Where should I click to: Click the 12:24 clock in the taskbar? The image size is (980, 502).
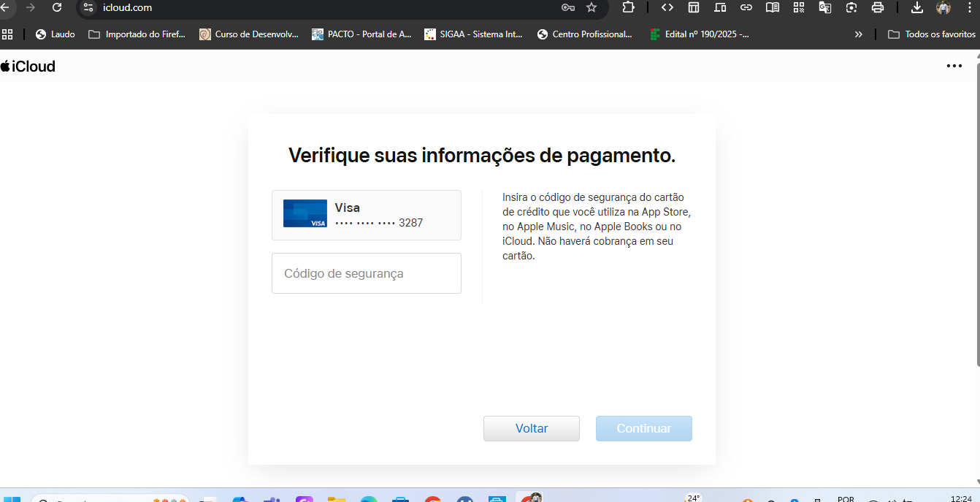[961, 498]
